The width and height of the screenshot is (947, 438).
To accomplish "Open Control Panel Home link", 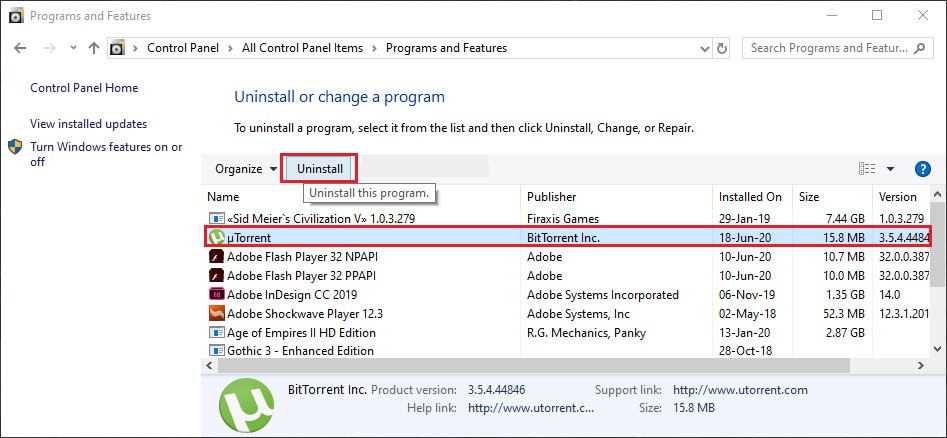I will pyautogui.click(x=84, y=88).
